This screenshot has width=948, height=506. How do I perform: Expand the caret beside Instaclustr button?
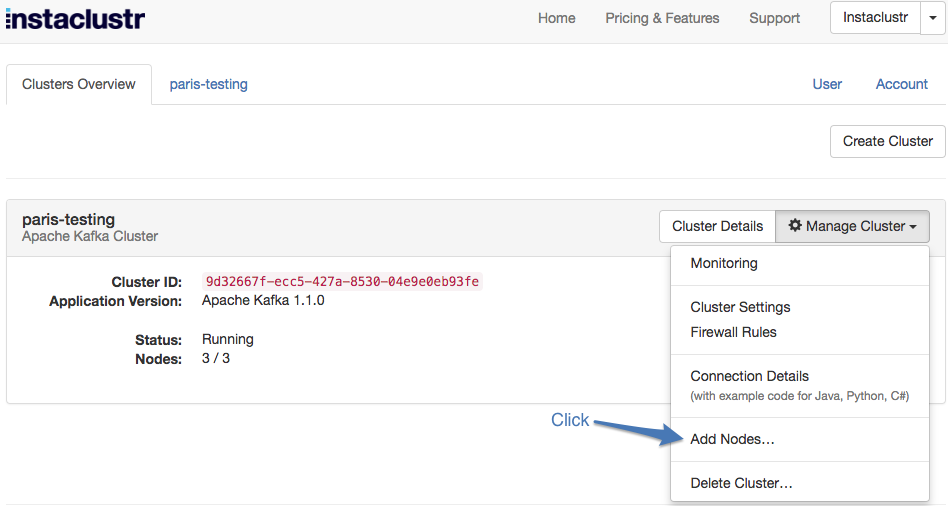coord(933,18)
